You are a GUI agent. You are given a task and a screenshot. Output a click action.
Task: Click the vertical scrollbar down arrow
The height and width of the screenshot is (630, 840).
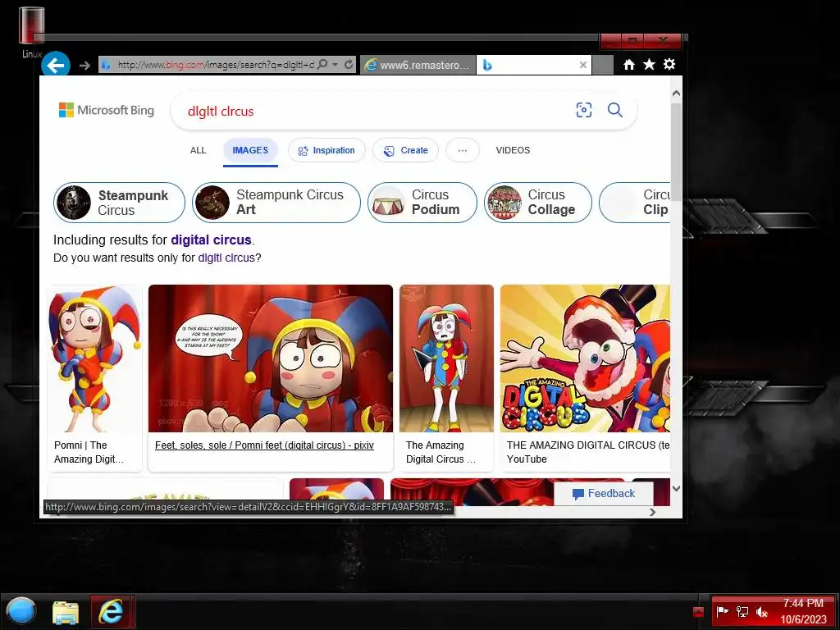[676, 488]
